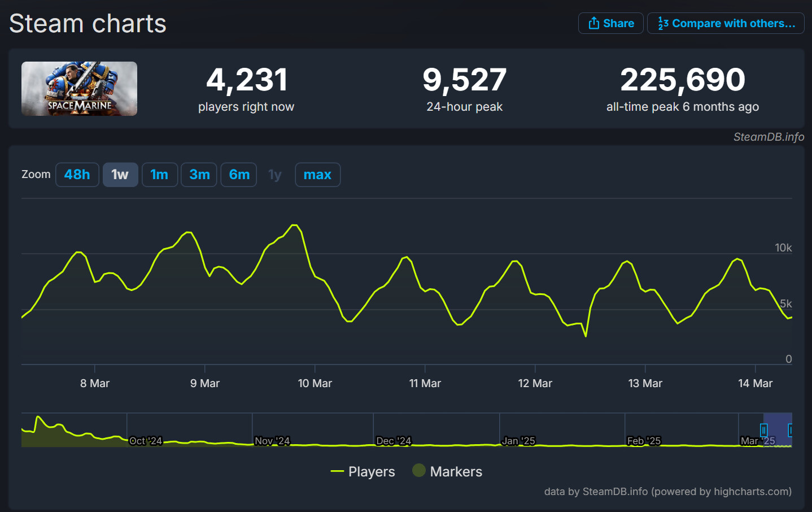The height and width of the screenshot is (512, 812).
Task: Click Dec '24 in the navigator timeline
Action: coord(394,441)
